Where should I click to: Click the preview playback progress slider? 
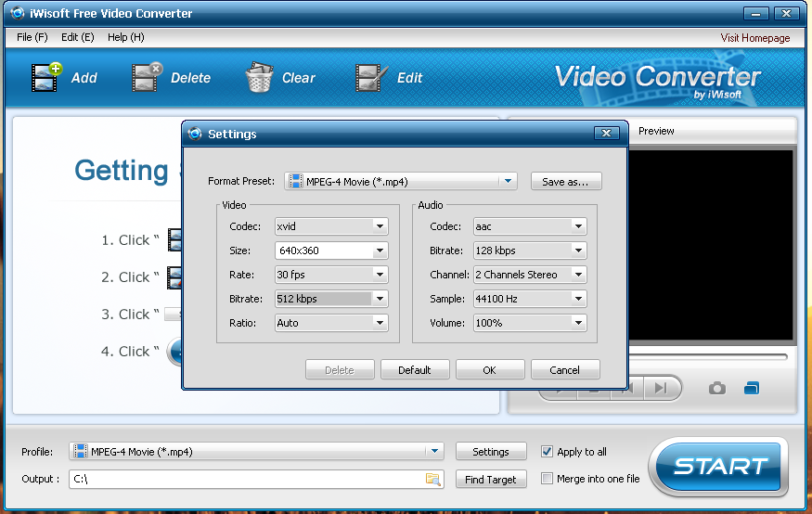707,356
